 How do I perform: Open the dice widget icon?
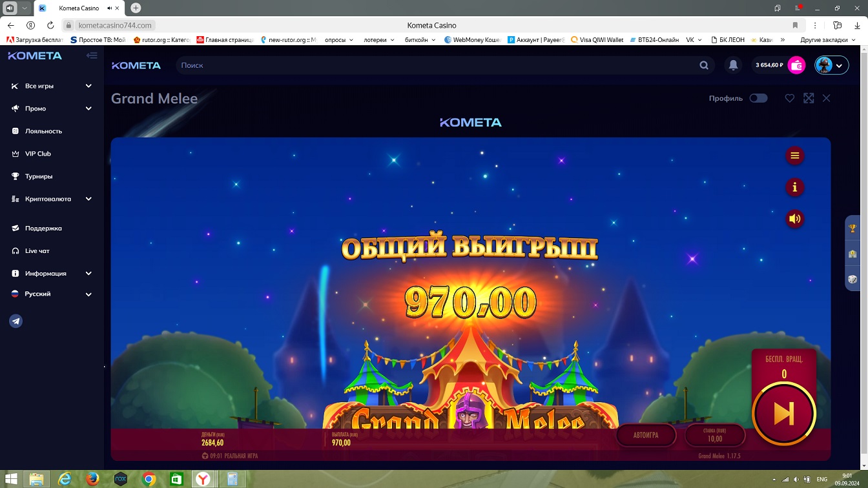[852, 280]
